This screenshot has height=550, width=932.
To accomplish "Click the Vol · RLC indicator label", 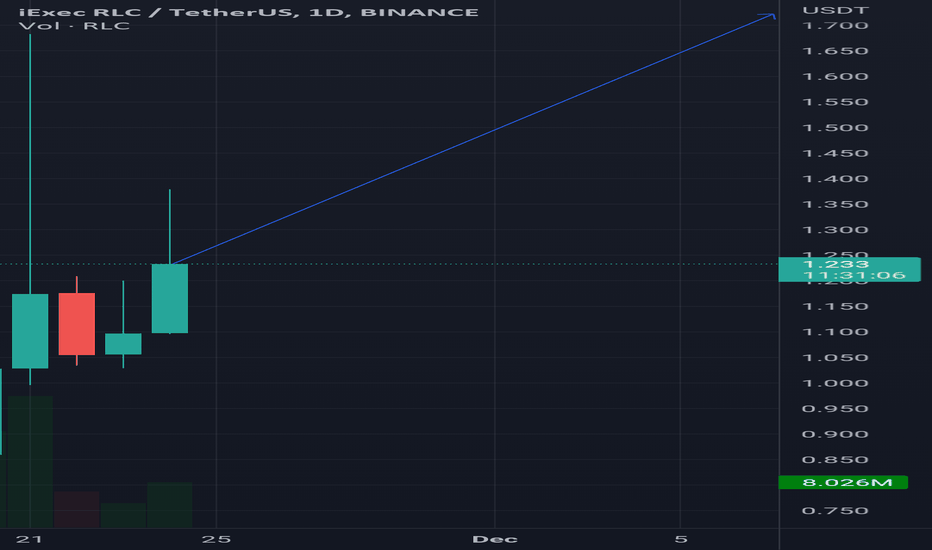I will coord(74,26).
